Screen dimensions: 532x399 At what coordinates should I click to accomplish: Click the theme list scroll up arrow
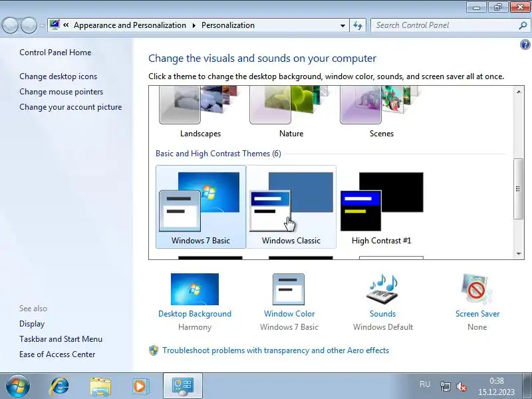(x=519, y=92)
